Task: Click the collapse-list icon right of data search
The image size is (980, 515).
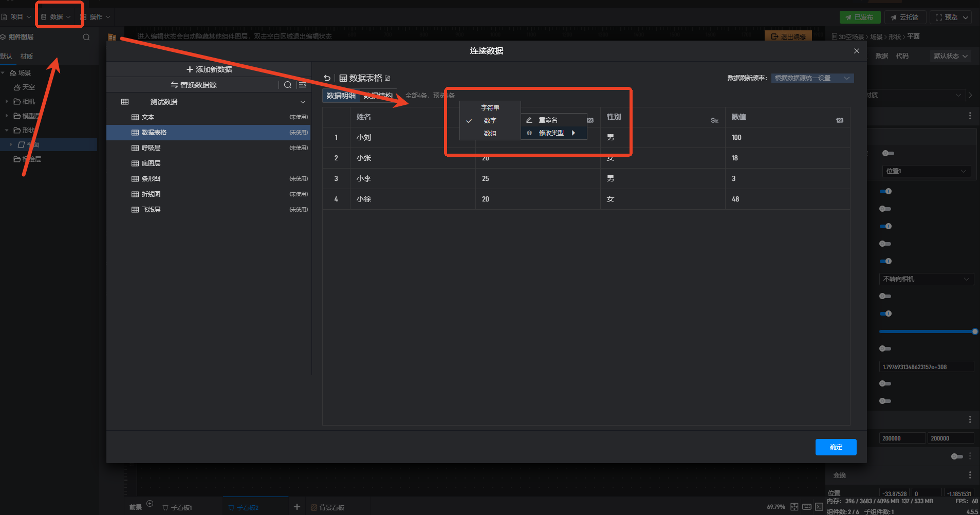Action: (303, 85)
